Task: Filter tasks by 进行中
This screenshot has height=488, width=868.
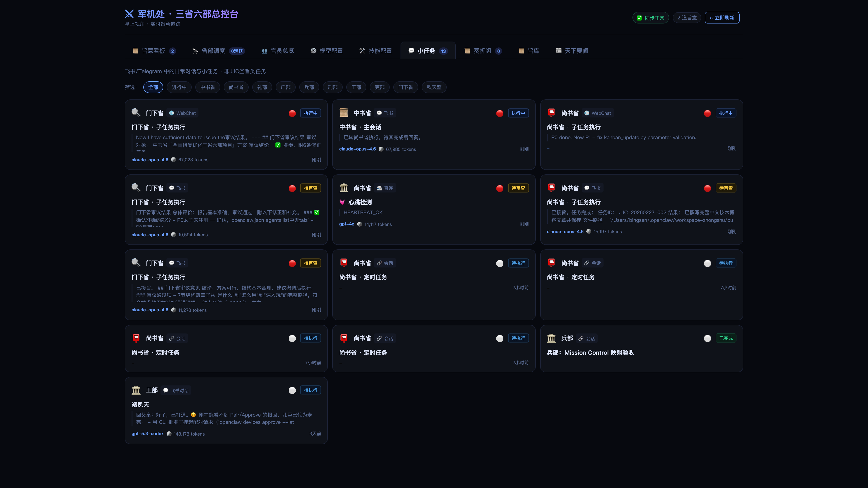Action: click(x=179, y=87)
